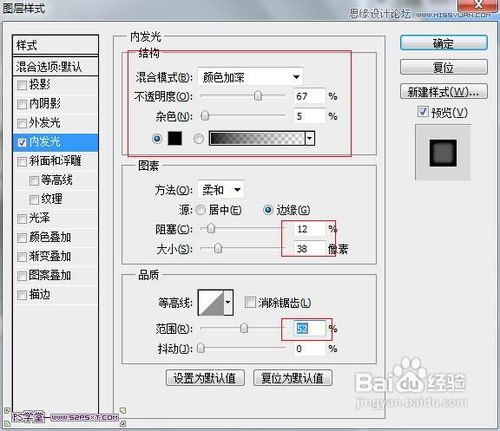
Task: Select the 描边 stroke entry label
Action: (x=39, y=295)
